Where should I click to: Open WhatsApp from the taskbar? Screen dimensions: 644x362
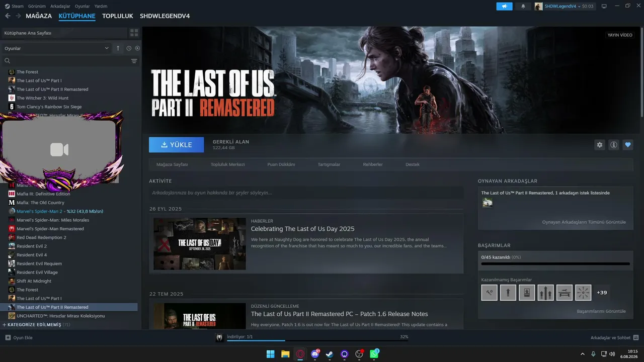click(x=374, y=354)
